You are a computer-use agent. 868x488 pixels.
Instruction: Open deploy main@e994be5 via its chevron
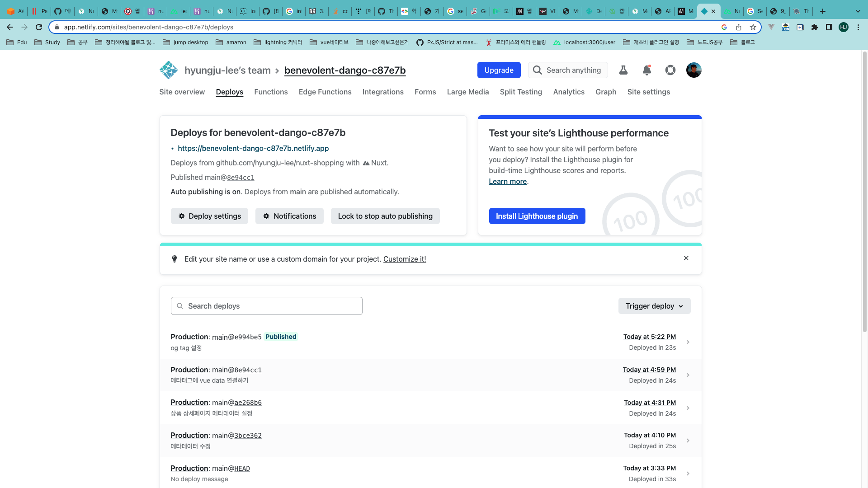[x=688, y=342]
